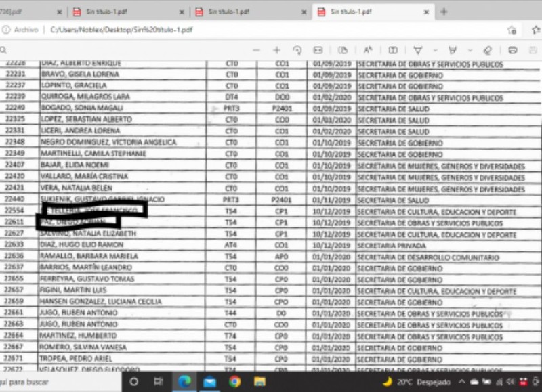This screenshot has width=542, height=392.
Task: Click the fit to width icon
Action: pos(317,50)
